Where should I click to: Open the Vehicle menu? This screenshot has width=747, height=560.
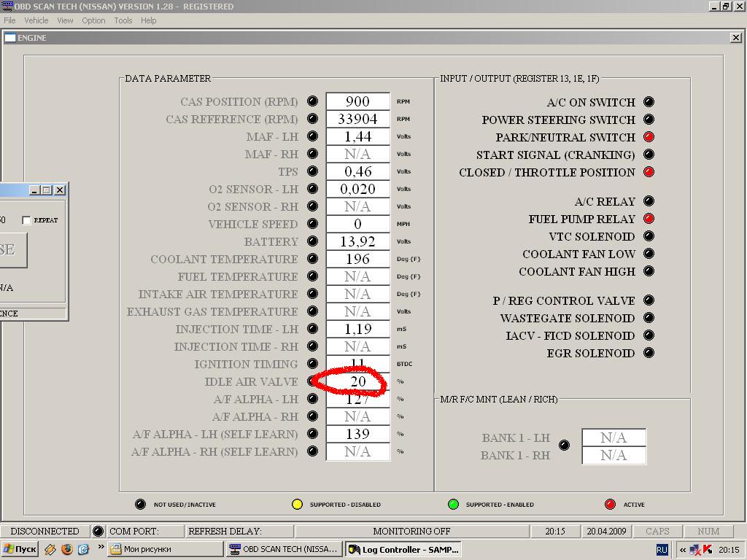tap(36, 20)
